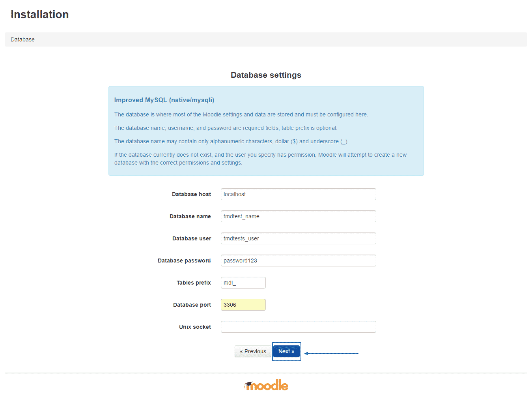Click the "Database host" label
This screenshot has height=403, width=532.
(191, 194)
